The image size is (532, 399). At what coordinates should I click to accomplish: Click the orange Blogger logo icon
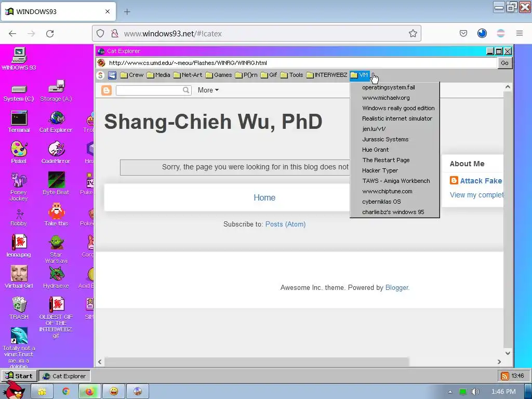tap(106, 90)
